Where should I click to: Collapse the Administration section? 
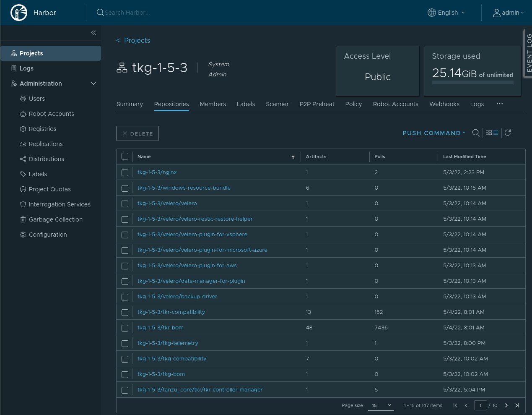pyautogui.click(x=93, y=84)
